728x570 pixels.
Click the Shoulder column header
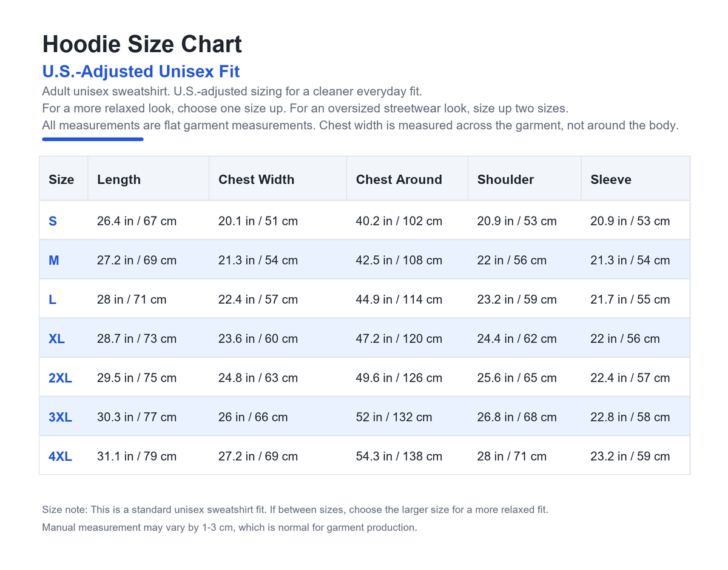click(505, 179)
